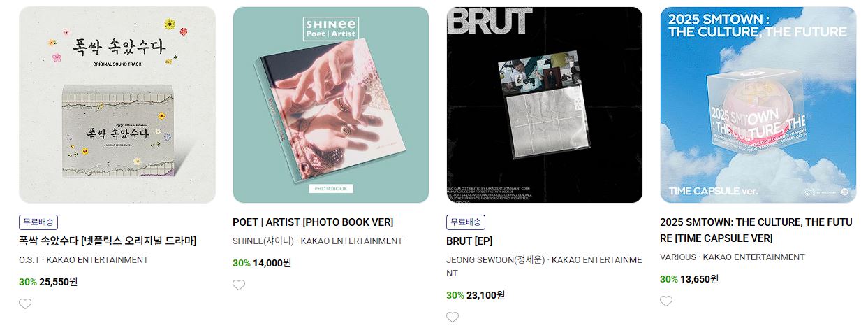The image size is (868, 328).
Task: Open 폭싹 속았수다 OST album cover image
Action: (x=117, y=105)
